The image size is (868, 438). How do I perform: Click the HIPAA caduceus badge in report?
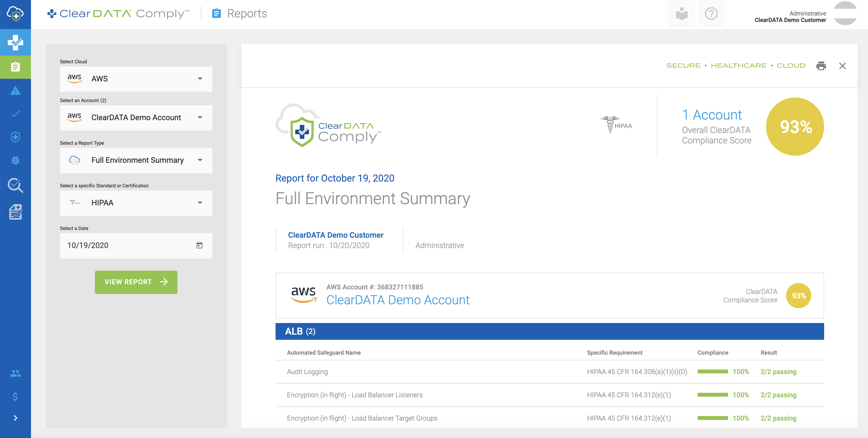click(x=616, y=125)
